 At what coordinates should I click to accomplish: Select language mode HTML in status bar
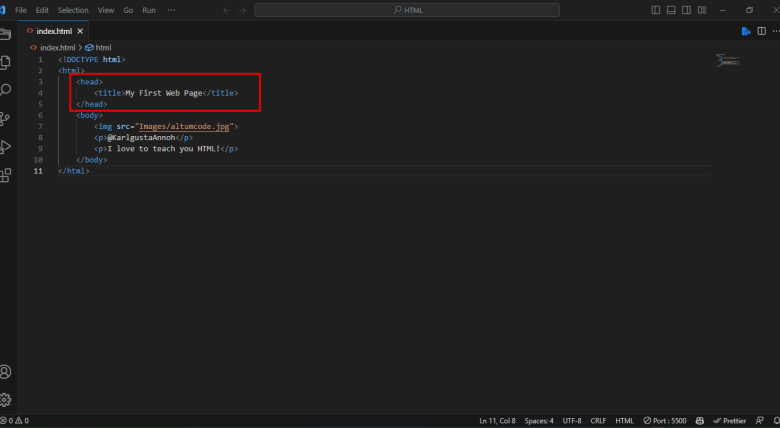624,421
